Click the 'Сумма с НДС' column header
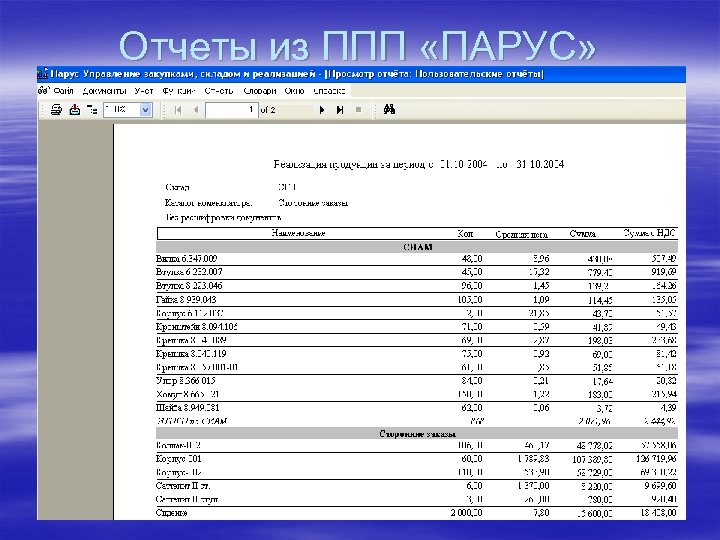This screenshot has width=720, height=540. click(649, 233)
